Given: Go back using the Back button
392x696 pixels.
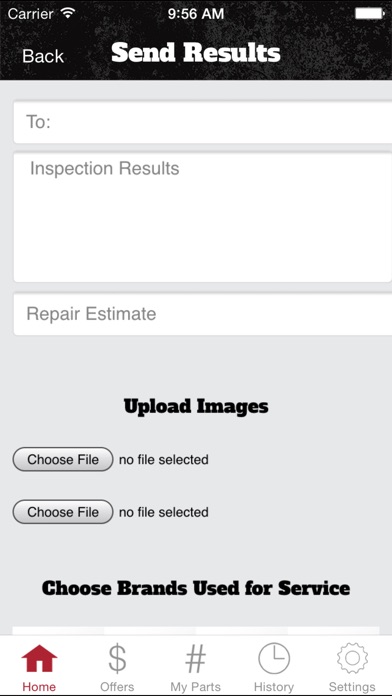Looking at the screenshot, I should [43, 56].
